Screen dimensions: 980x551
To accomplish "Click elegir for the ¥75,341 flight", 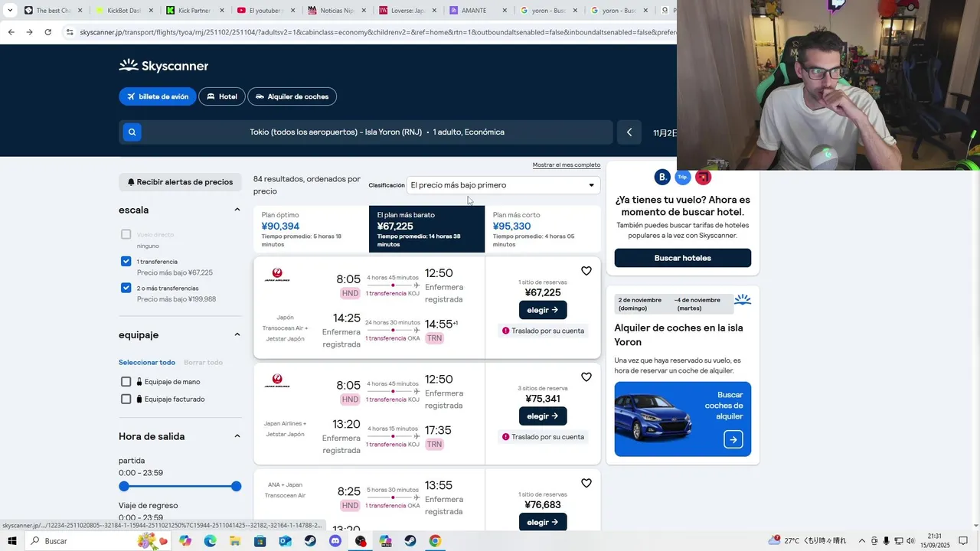I will coord(543,416).
